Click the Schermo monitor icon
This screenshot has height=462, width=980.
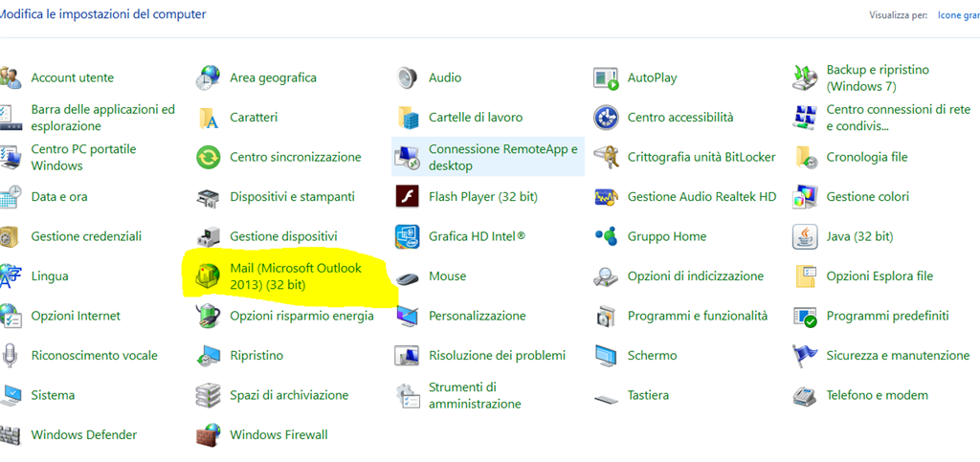(606, 356)
